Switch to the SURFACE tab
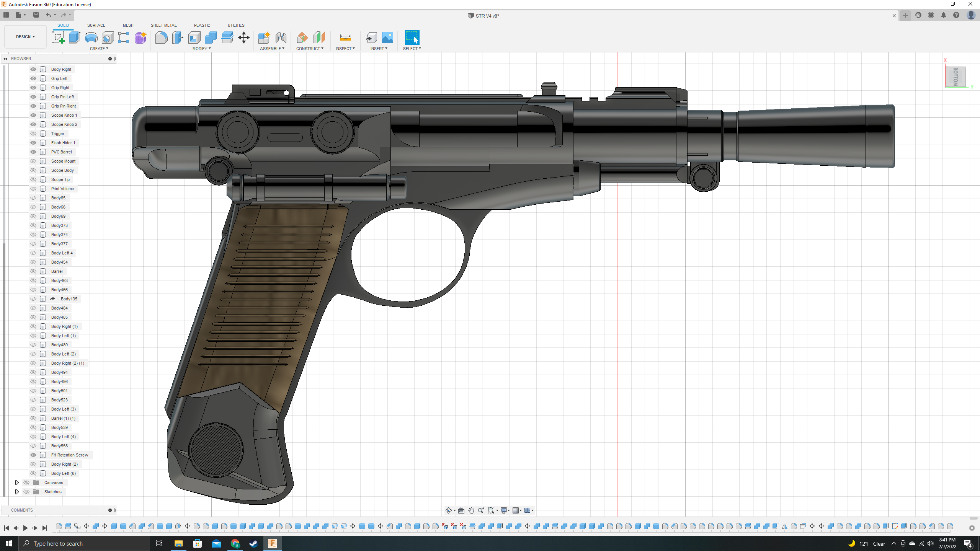Screen dimensions: 980x551 (96, 25)
